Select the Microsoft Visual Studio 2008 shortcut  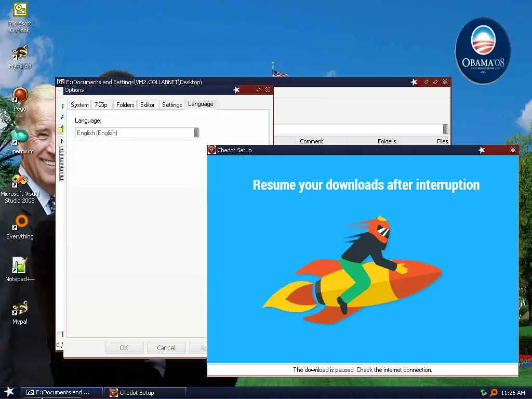[20, 189]
